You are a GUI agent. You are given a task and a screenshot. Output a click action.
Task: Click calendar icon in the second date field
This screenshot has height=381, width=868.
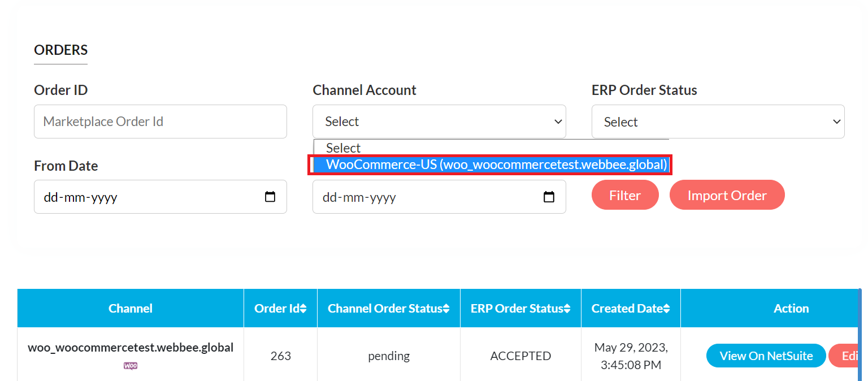[x=549, y=197]
